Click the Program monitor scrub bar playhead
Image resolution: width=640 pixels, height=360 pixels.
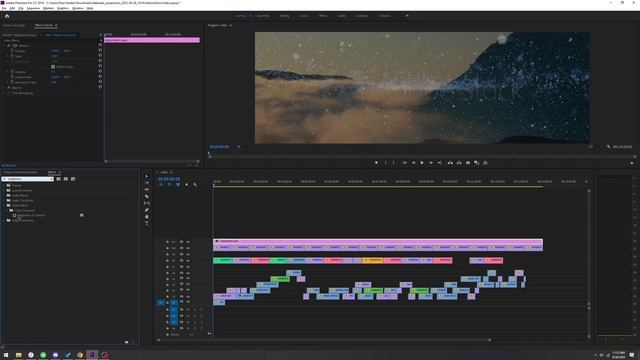point(209,154)
